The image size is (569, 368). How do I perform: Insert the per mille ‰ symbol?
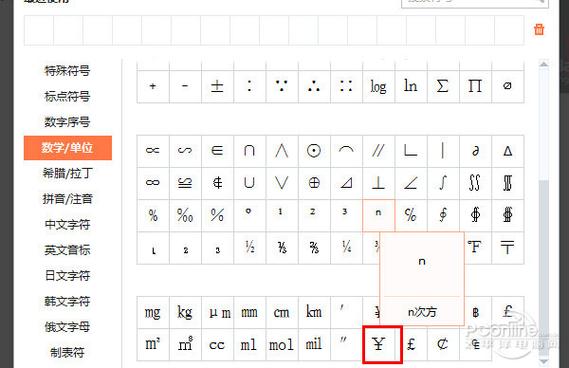click(185, 215)
